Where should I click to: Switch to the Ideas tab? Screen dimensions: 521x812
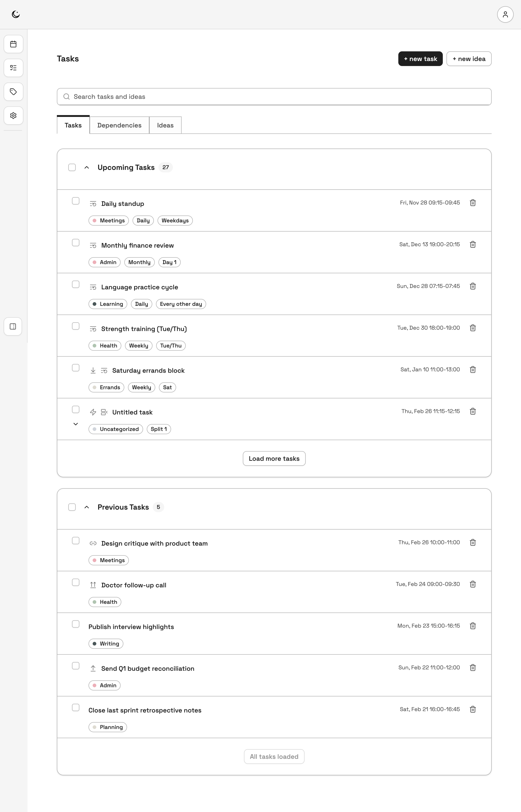tap(165, 125)
